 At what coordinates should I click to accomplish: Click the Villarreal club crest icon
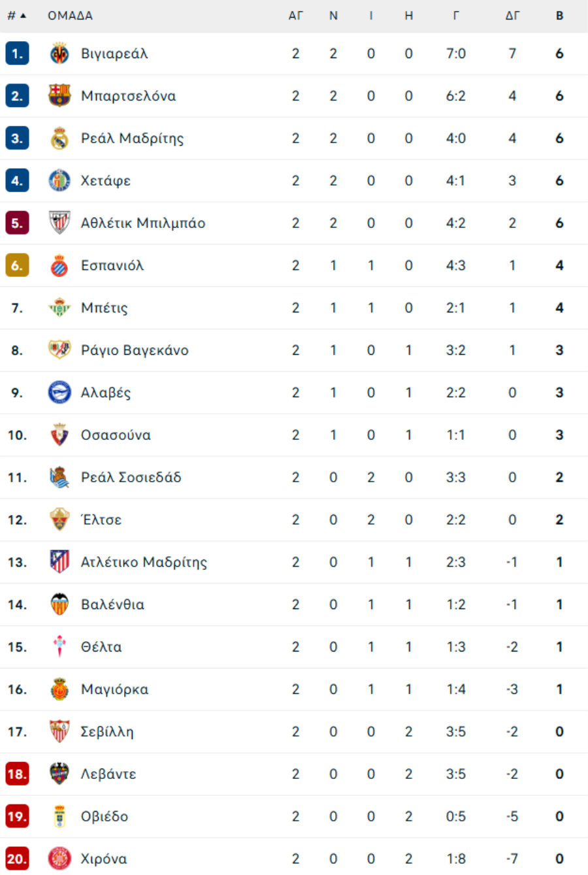[x=59, y=54]
